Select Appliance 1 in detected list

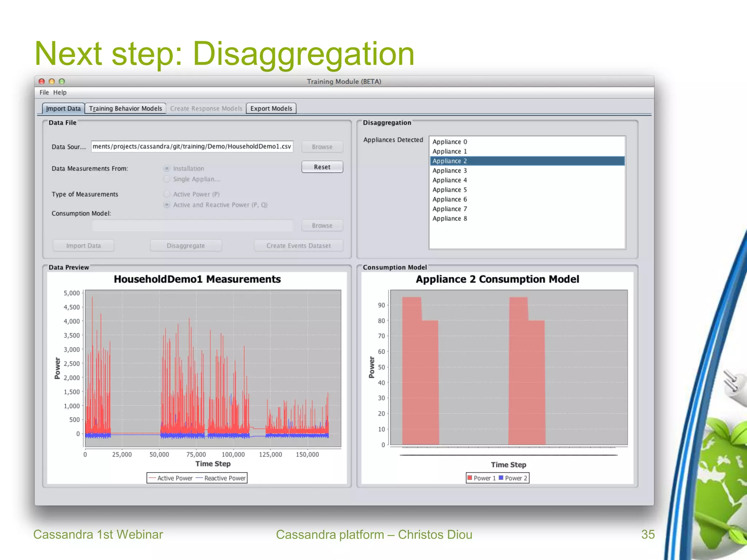pos(527,151)
